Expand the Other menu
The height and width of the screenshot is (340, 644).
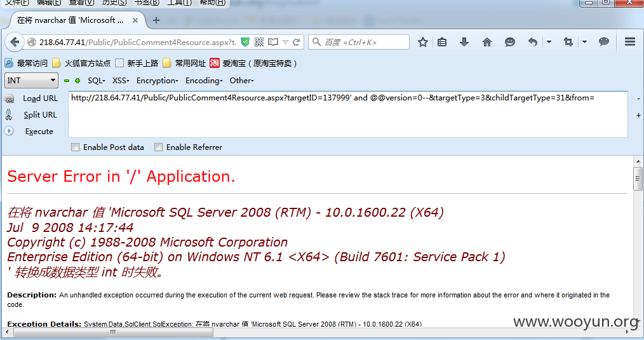241,81
